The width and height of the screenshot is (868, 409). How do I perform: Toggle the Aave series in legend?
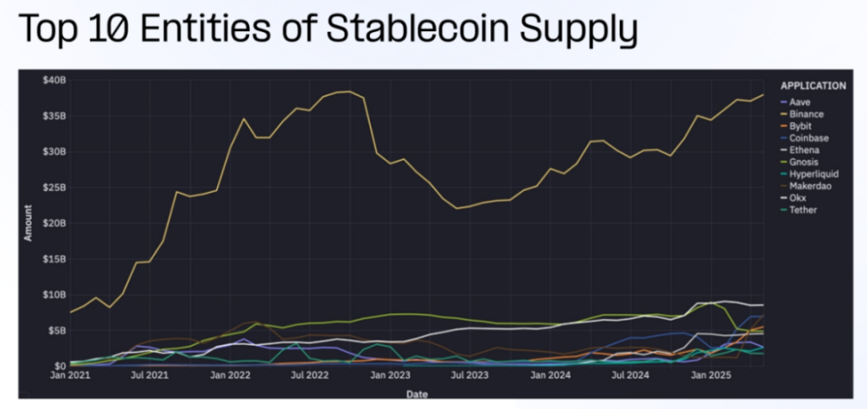(794, 103)
